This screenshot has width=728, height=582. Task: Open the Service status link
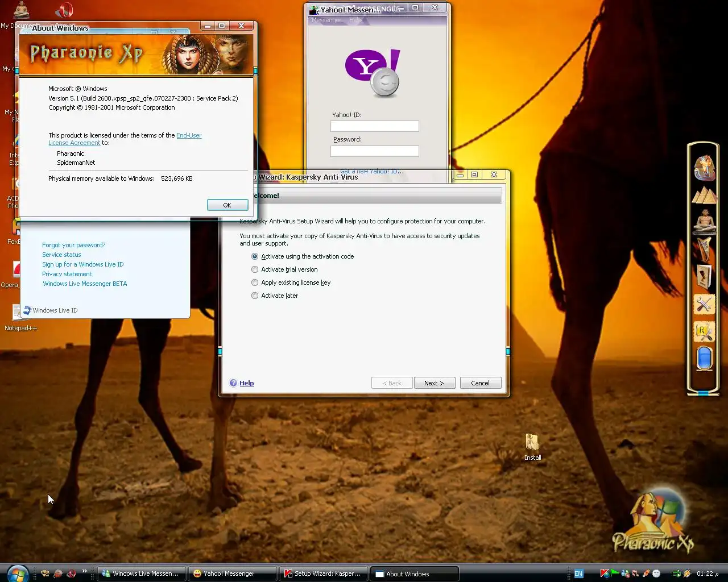(61, 255)
